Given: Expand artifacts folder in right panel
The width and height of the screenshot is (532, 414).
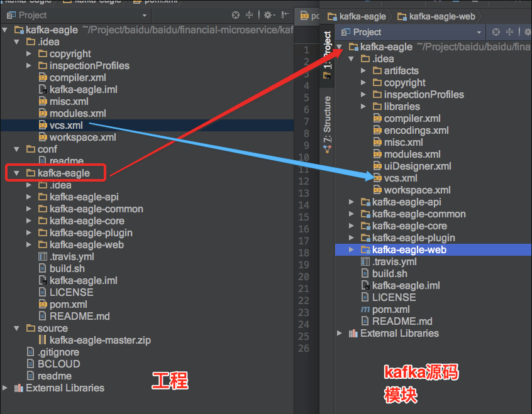Looking at the screenshot, I should click(363, 71).
